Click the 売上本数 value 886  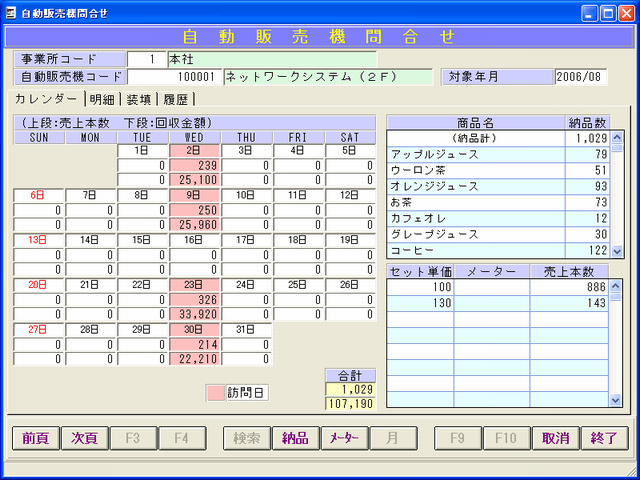[569, 287]
